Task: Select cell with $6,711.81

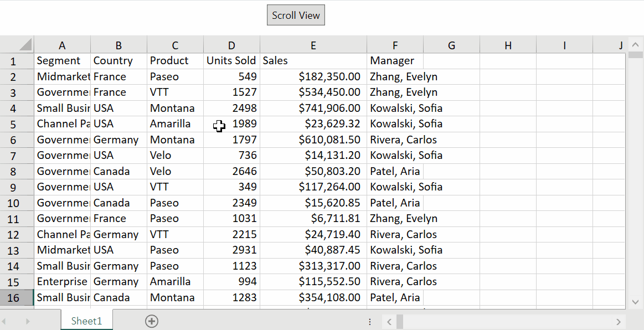Action: [x=313, y=219]
